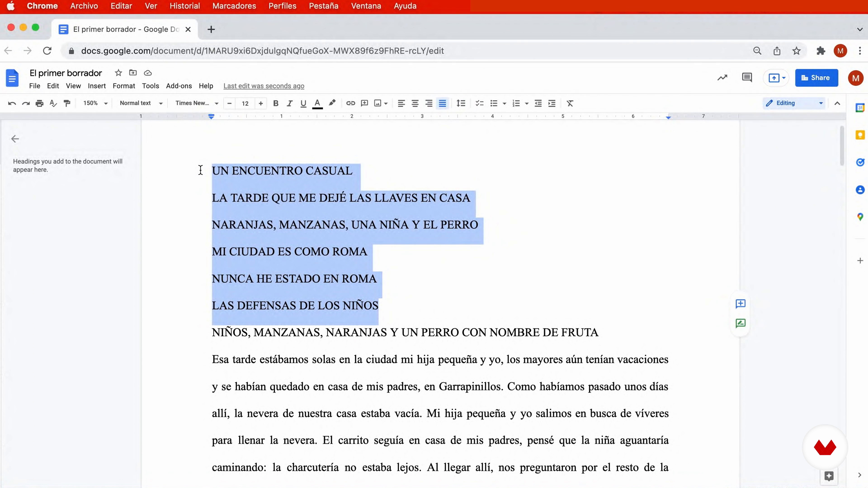This screenshot has height=488, width=868.
Task: Create a checklist from toolbar
Action: pos(479,103)
